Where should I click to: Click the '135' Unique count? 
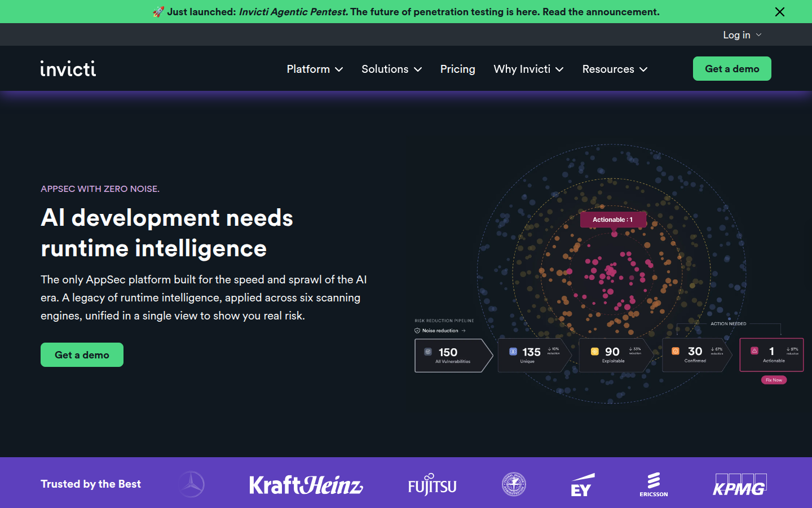click(531, 352)
